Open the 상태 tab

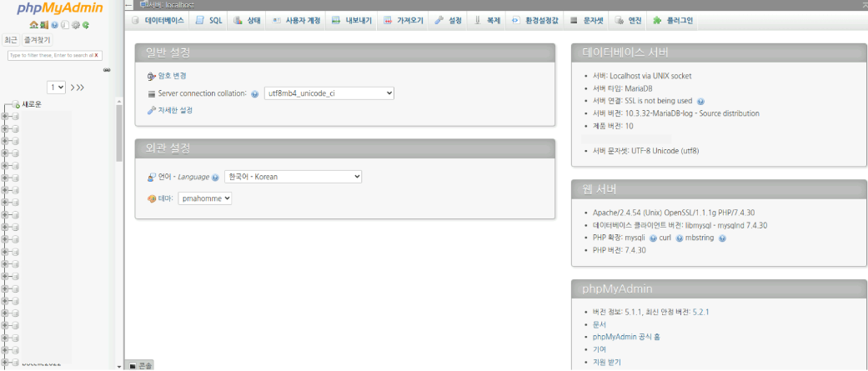247,21
